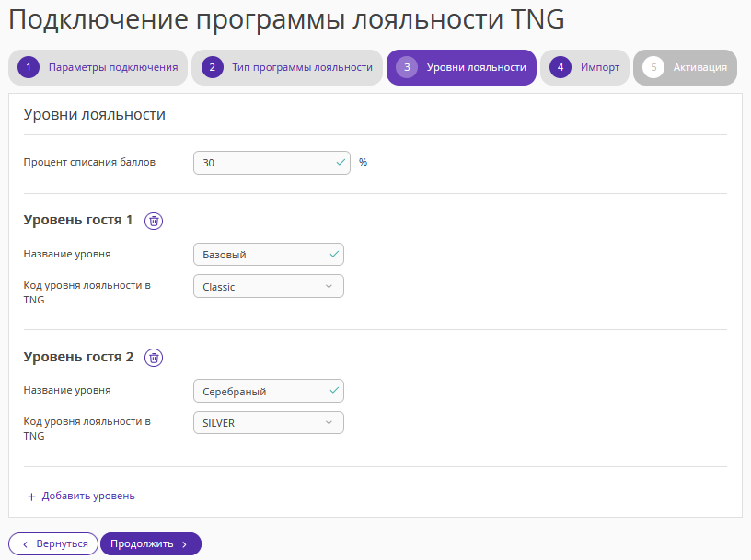Click chevron arrow of SILVER dropdown
This screenshot has height=560, width=751.
[329, 423]
